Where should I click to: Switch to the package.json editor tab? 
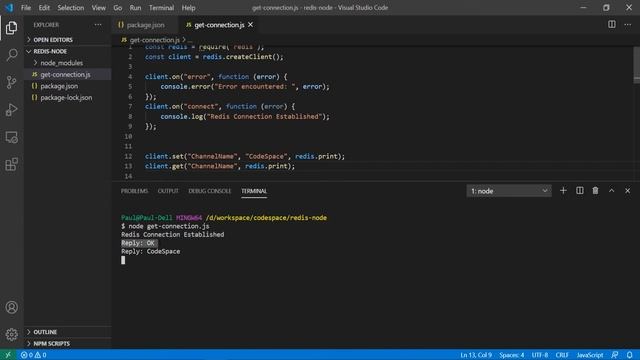(x=145, y=25)
